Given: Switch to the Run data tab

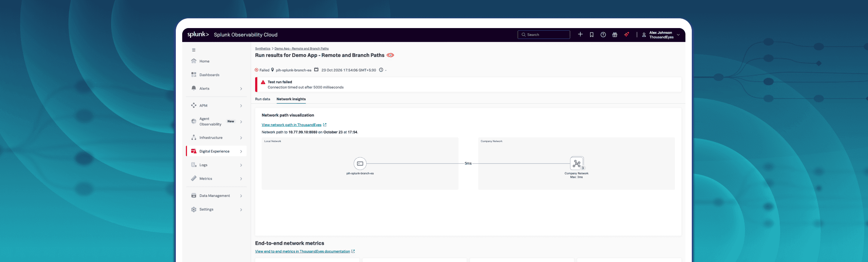Looking at the screenshot, I should coord(263,99).
